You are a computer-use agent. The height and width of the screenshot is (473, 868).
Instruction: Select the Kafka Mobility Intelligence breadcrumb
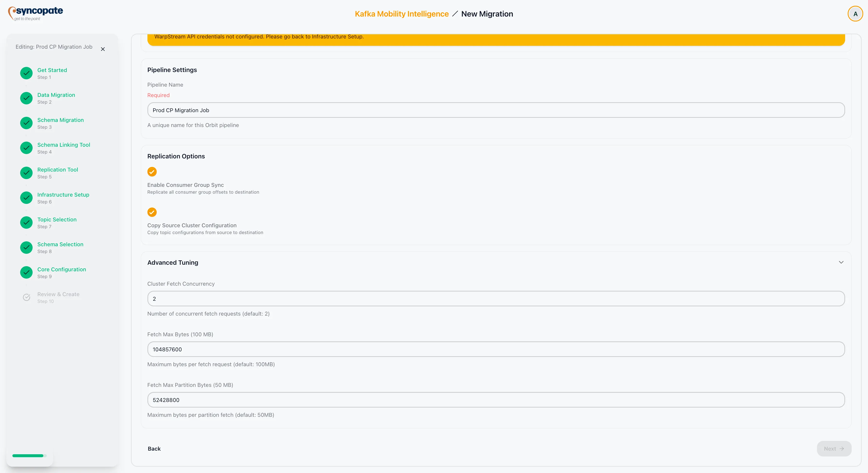401,14
